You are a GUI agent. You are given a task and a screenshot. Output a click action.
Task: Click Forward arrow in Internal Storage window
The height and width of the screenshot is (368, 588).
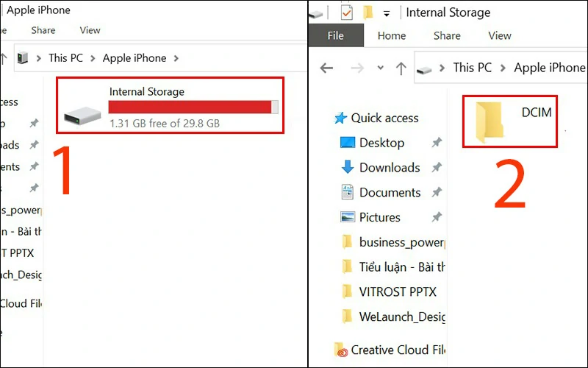[x=357, y=68]
